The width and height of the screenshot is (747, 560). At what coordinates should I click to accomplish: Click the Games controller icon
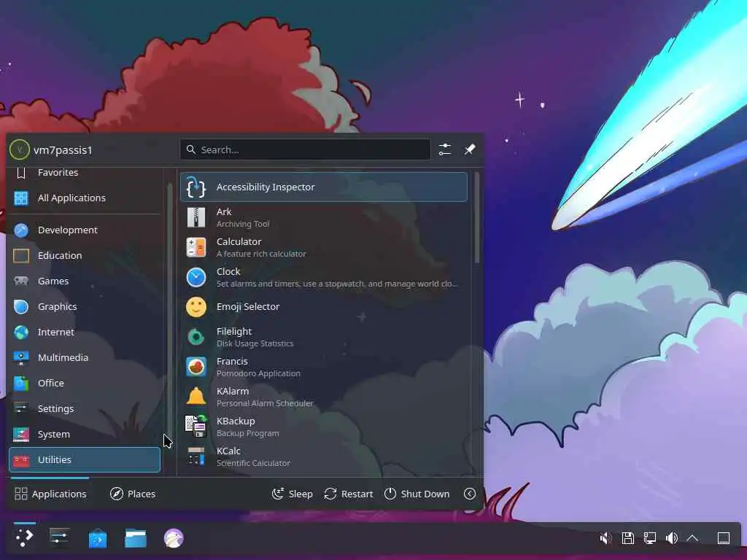click(21, 281)
